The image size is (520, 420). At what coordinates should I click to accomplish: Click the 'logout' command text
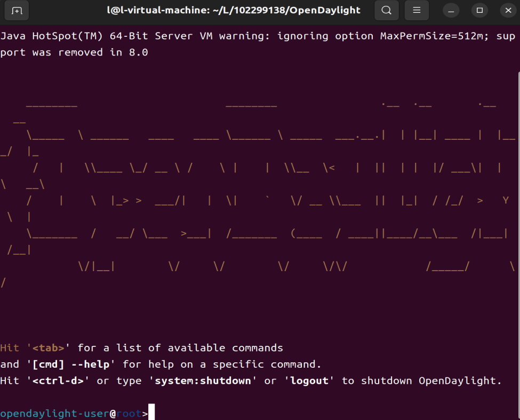coord(309,381)
